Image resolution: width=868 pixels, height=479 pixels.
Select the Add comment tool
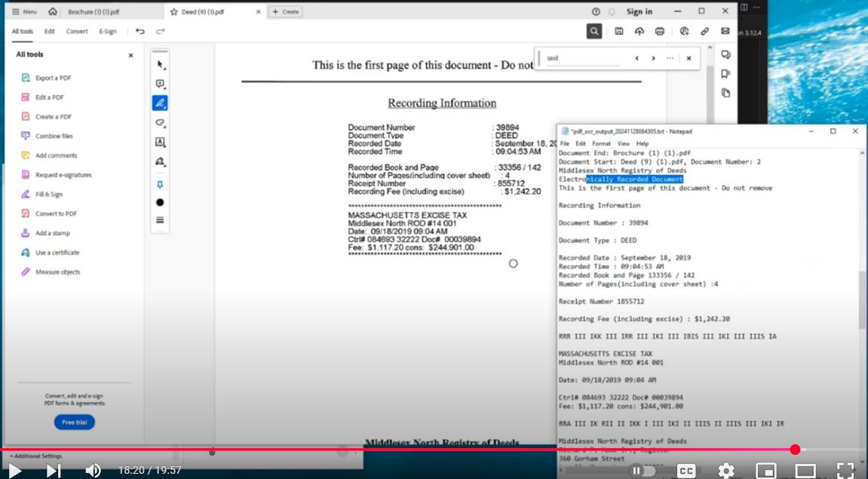160,84
